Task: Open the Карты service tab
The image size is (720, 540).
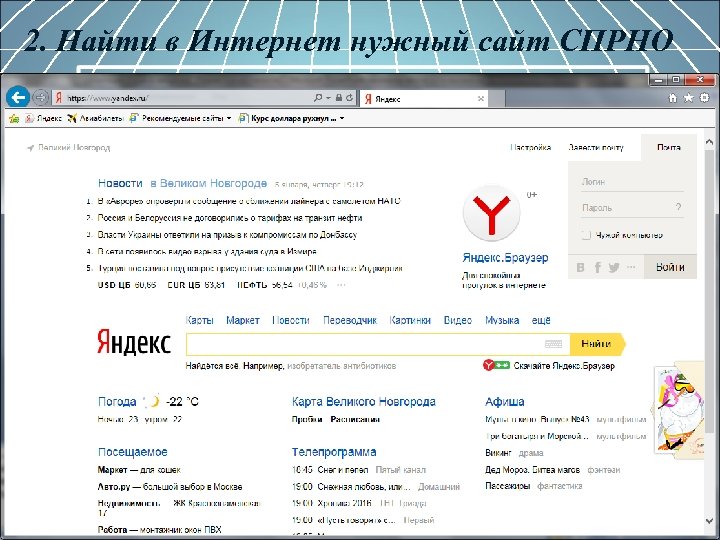Action: pyautogui.click(x=200, y=320)
